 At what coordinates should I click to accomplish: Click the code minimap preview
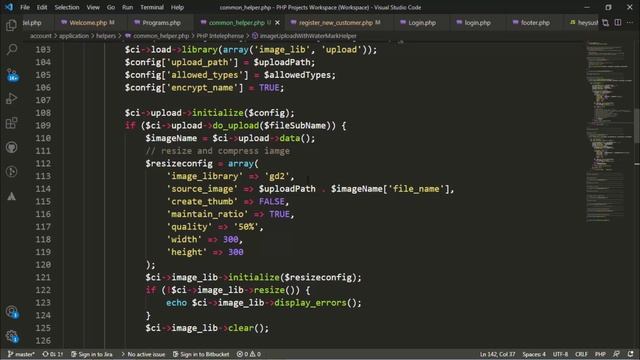(608, 131)
